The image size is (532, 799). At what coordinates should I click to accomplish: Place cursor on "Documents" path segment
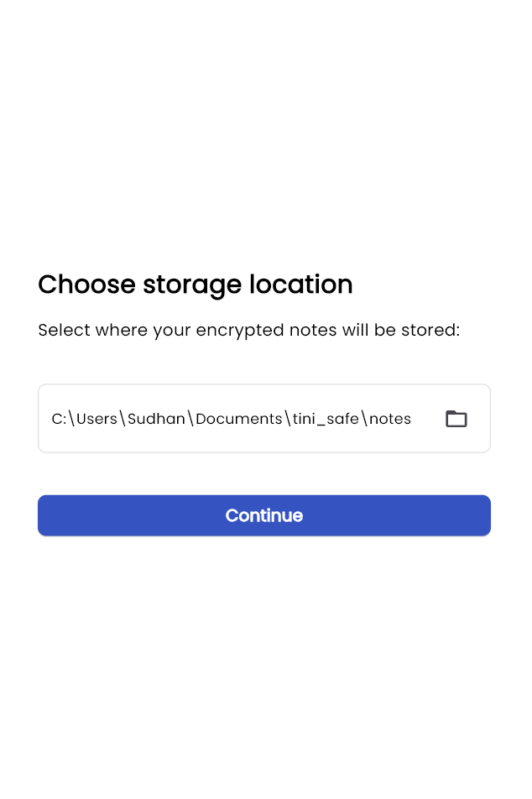click(x=239, y=419)
